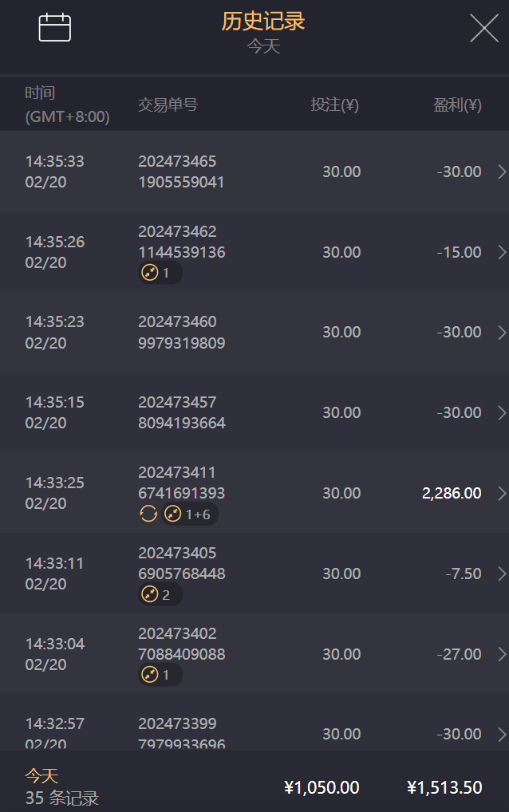Click the circular replay icon on the 14:33:25 record
The width and height of the screenshot is (509, 812).
tap(148, 514)
